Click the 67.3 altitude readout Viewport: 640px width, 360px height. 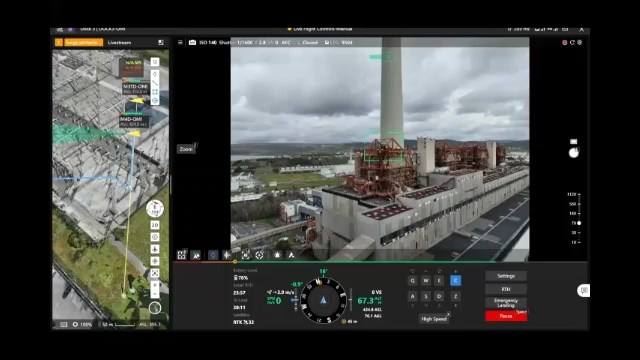pyautogui.click(x=366, y=301)
